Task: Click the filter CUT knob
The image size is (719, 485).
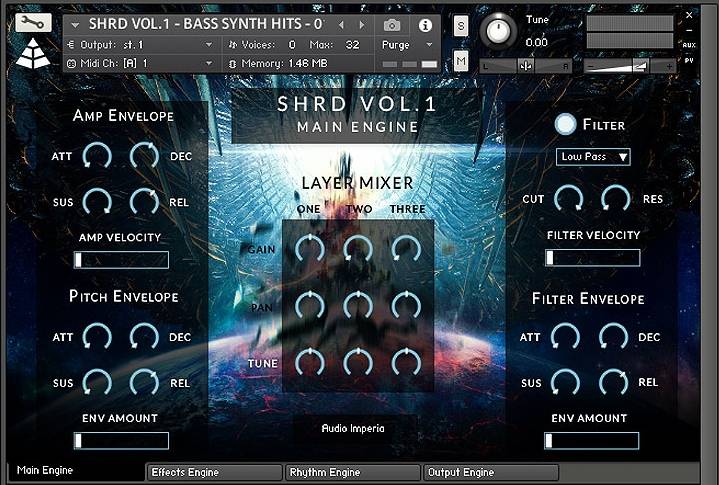Action: 567,198
